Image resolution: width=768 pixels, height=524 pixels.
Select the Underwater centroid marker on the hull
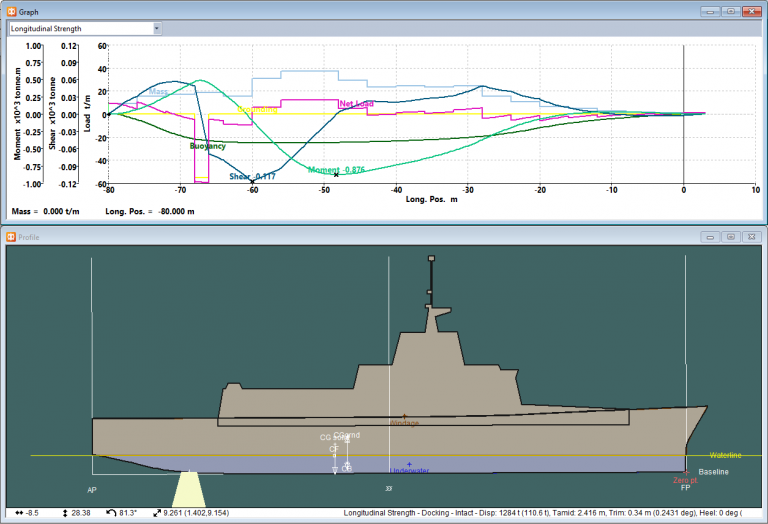pos(409,465)
